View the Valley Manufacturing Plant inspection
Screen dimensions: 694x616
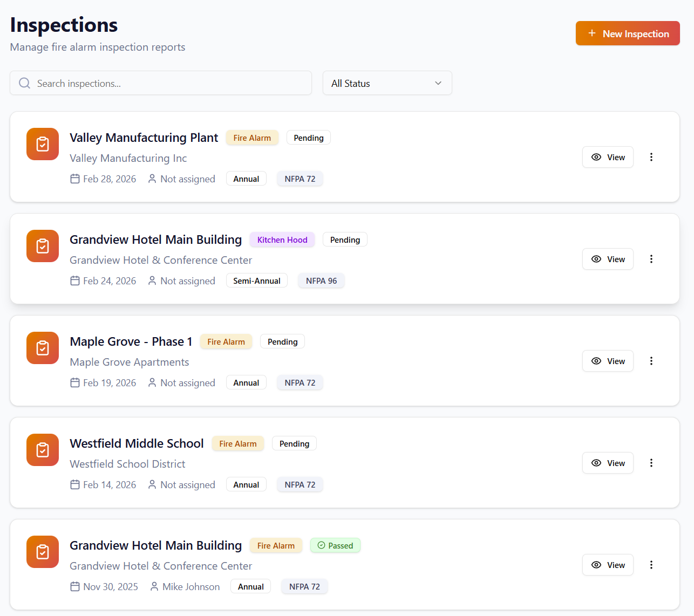pyautogui.click(x=608, y=157)
